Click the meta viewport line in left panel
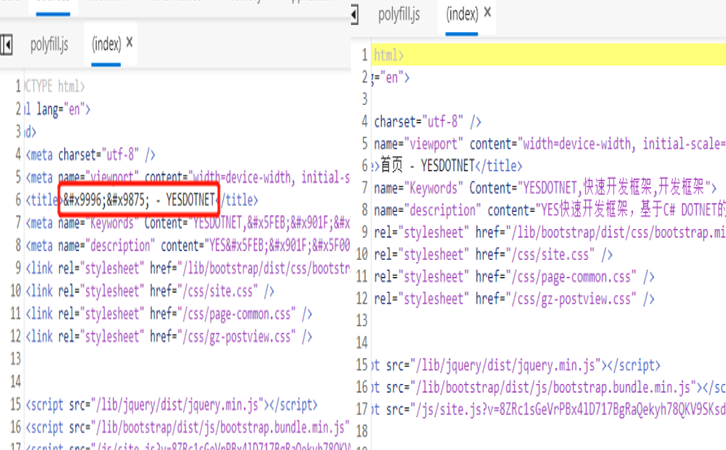Screen dimensions: 726x450 188,177
